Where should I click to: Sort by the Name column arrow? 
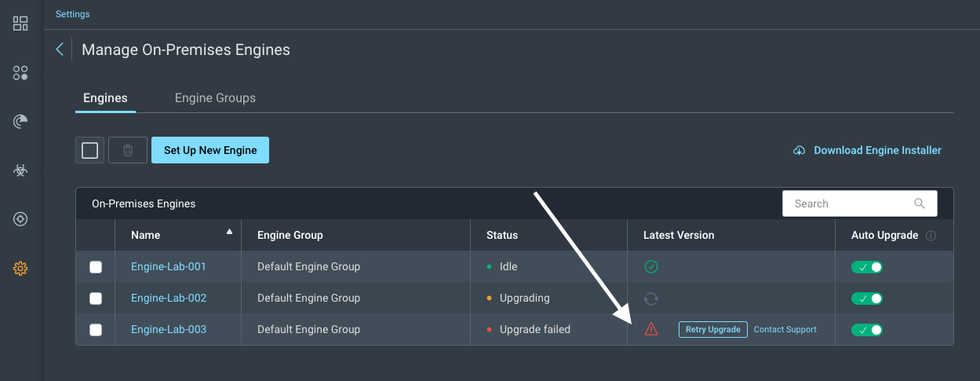(229, 232)
